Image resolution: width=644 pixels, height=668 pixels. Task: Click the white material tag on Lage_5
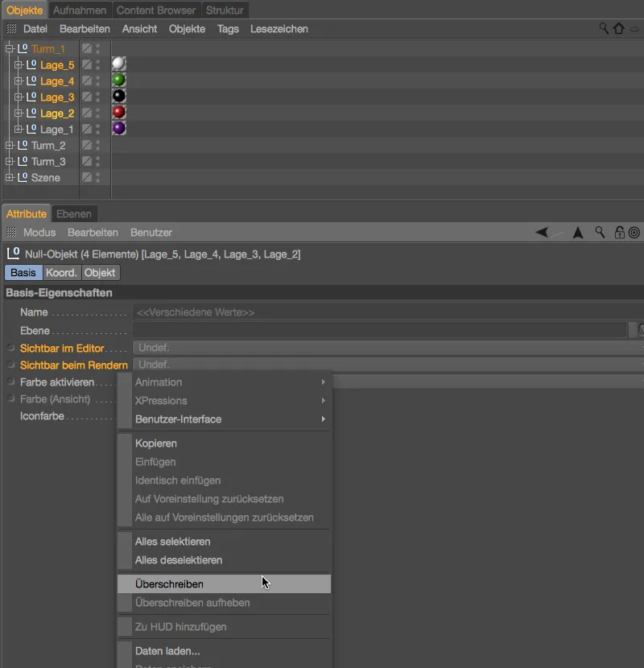point(119,64)
